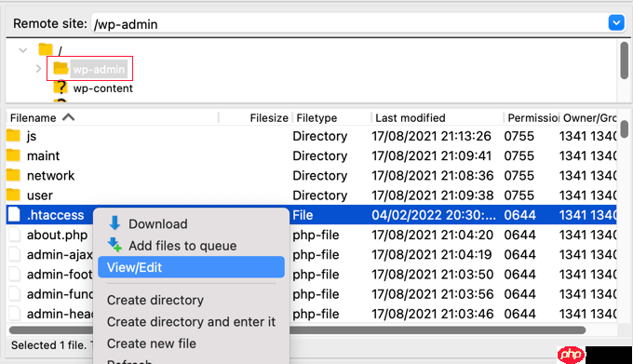Image resolution: width=633 pixels, height=364 pixels.
Task: Choose Download from context menu
Action: [x=158, y=224]
